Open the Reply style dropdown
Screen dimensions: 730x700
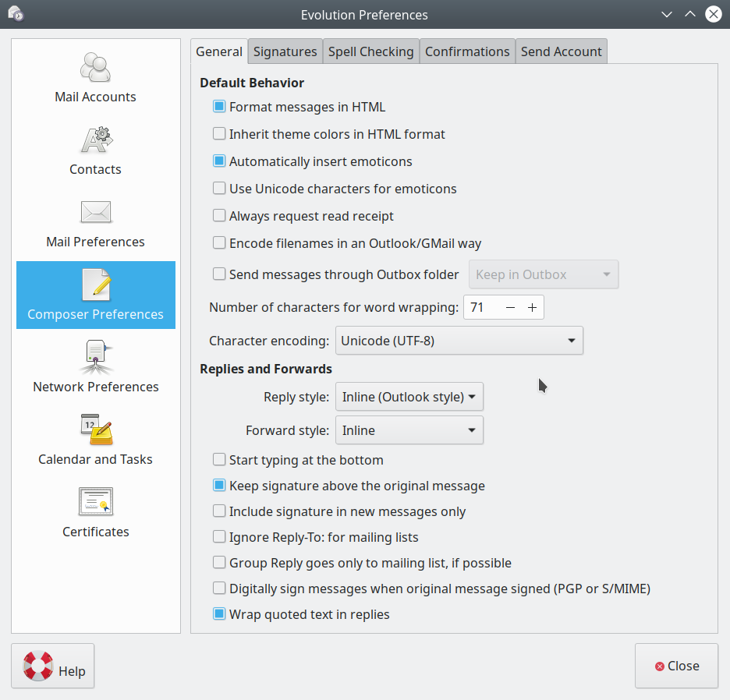tap(409, 397)
